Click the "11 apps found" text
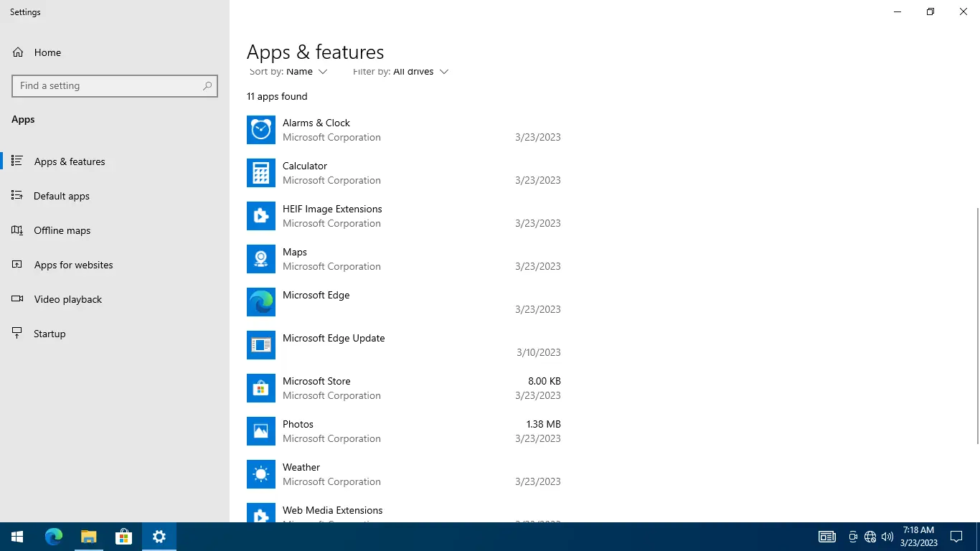The height and width of the screenshot is (551, 980). 277,96
